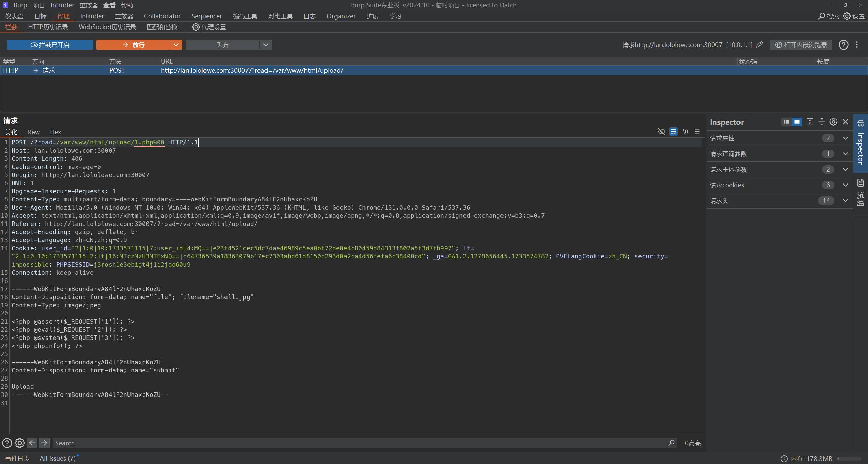Switch Inspector to left layout icon
This screenshot has height=464, width=868.
click(x=786, y=122)
